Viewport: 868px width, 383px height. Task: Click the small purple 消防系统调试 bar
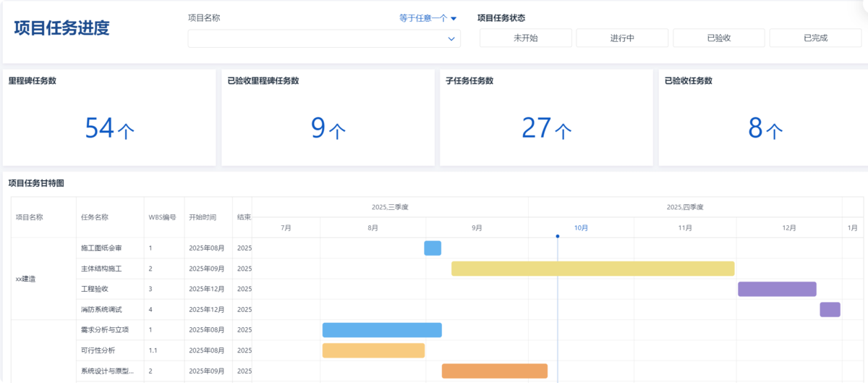click(830, 309)
